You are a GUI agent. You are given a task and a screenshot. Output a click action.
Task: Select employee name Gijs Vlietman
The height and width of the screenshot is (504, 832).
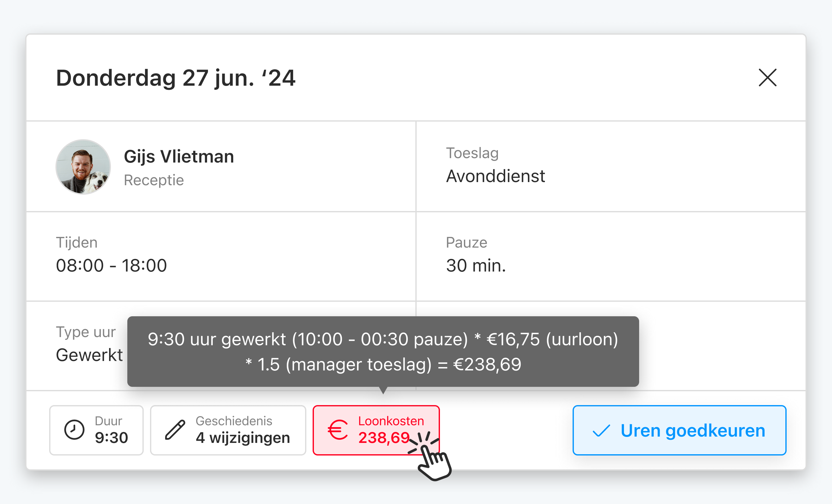click(179, 156)
